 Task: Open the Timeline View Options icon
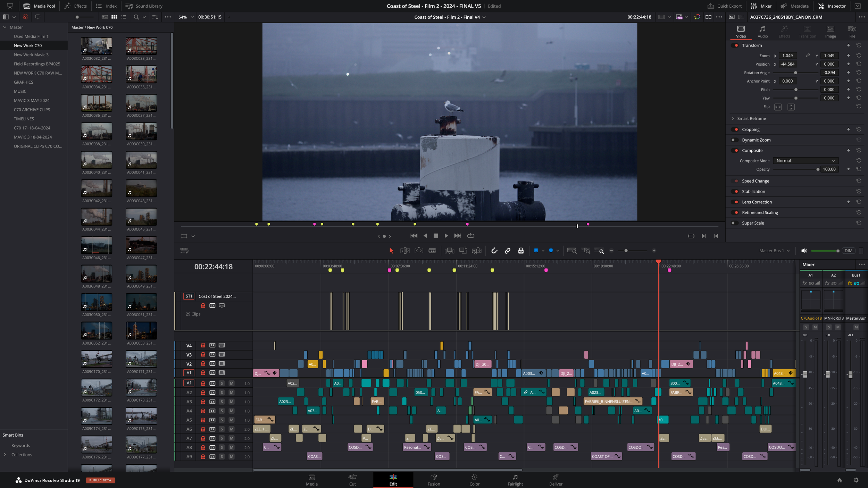[184, 251]
